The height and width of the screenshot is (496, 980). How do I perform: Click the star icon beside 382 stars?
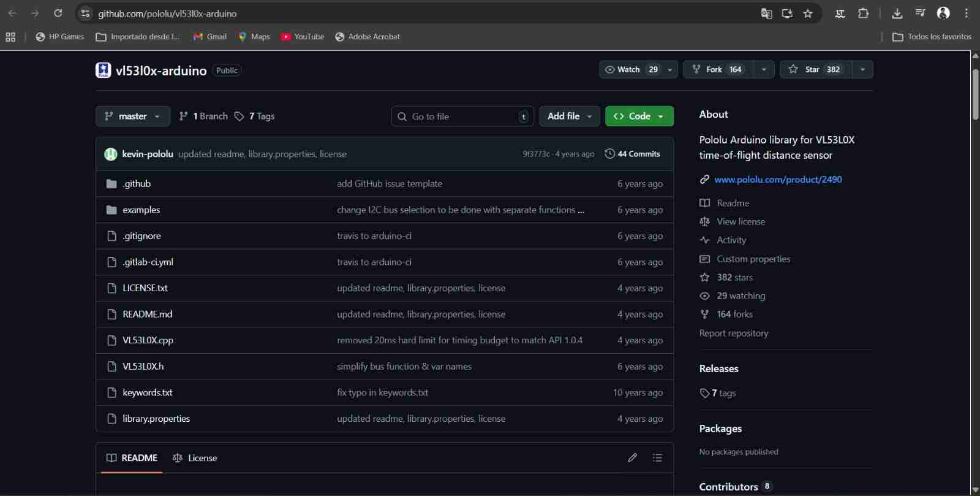[705, 277]
